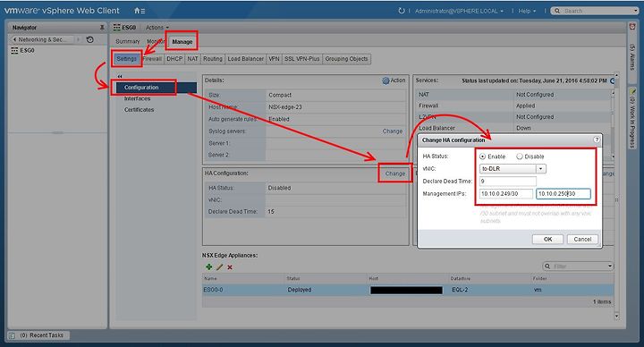Image resolution: width=644 pixels, height=347 pixels.
Task: Open help icon in HA dialog
Action: pyautogui.click(x=597, y=140)
